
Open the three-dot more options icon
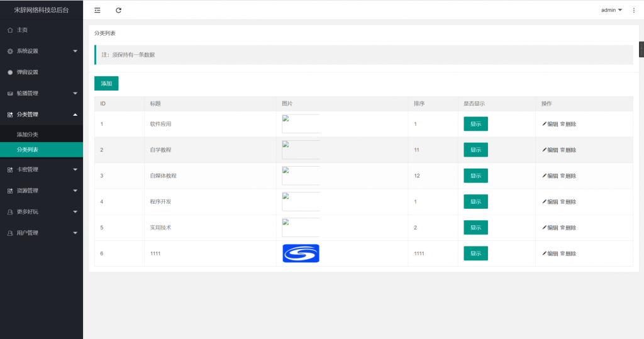point(633,10)
